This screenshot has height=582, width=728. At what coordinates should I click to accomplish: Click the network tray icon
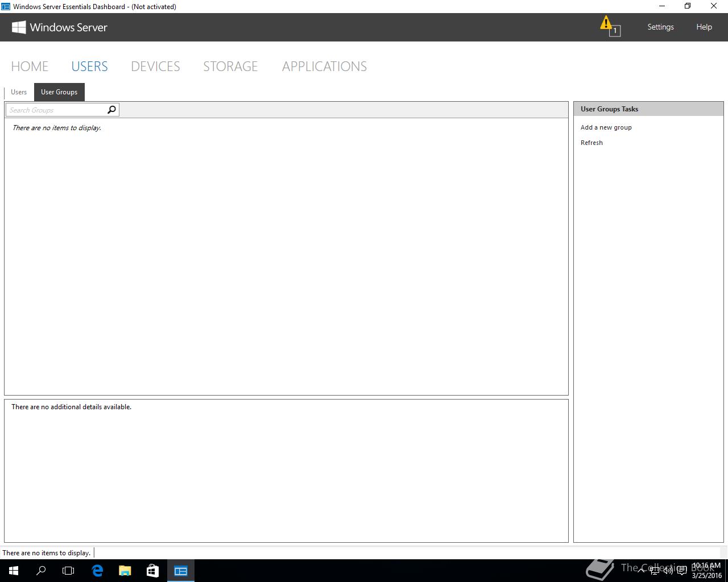[655, 571]
